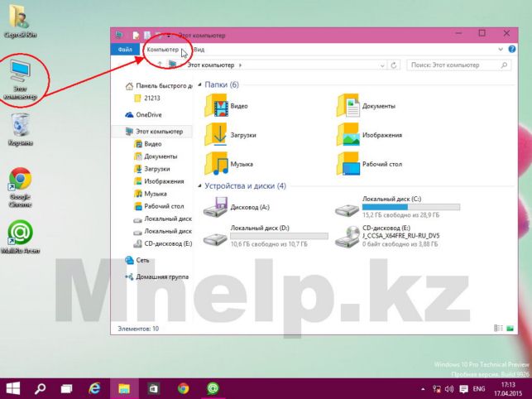Click Mail.Ru Agent icon on taskbar
532x399 pixels.
pyautogui.click(x=213, y=388)
